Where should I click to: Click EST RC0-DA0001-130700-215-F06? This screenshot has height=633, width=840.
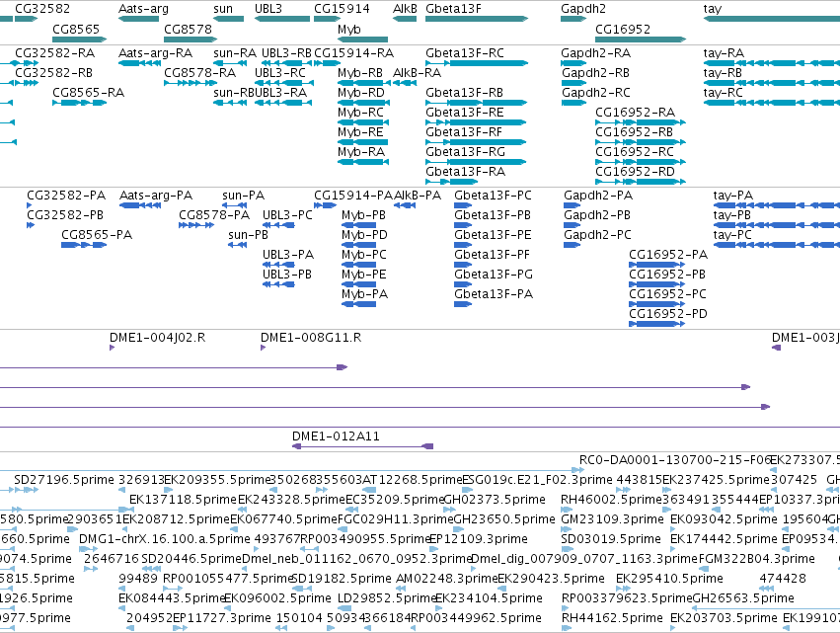point(675,460)
